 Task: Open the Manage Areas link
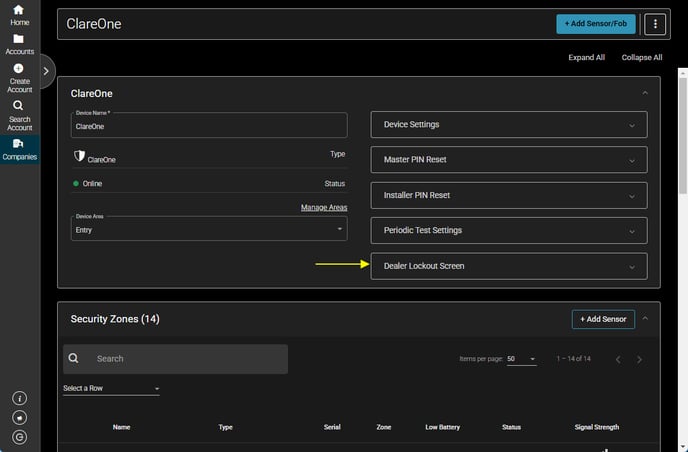tap(324, 207)
